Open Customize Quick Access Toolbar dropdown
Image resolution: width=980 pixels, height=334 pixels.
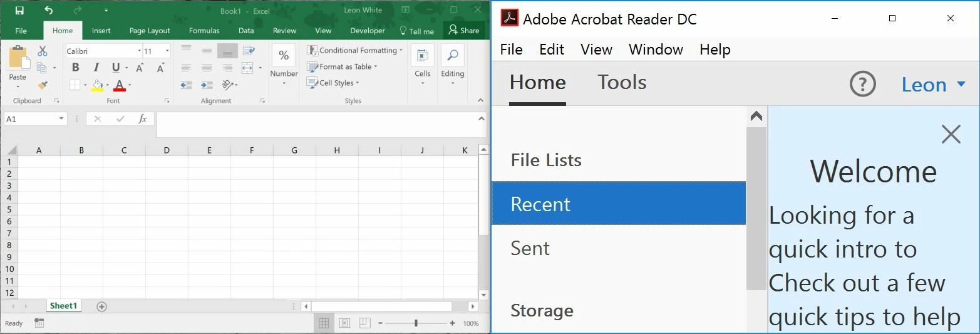[x=106, y=11]
